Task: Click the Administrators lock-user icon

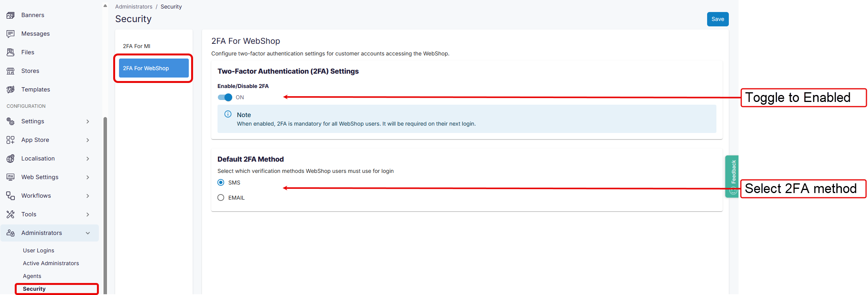Action: pos(10,233)
